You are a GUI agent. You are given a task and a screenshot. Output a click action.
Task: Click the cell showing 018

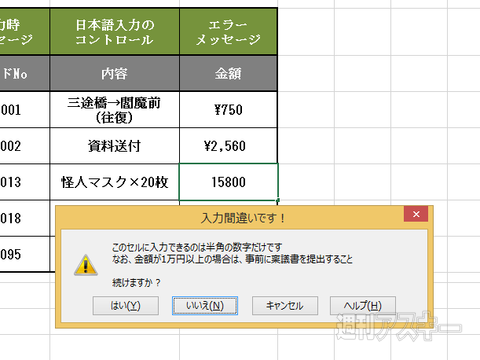(25, 218)
